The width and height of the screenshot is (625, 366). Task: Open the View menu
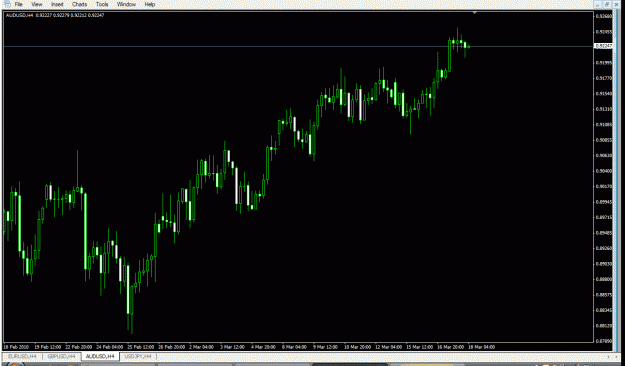[37, 4]
